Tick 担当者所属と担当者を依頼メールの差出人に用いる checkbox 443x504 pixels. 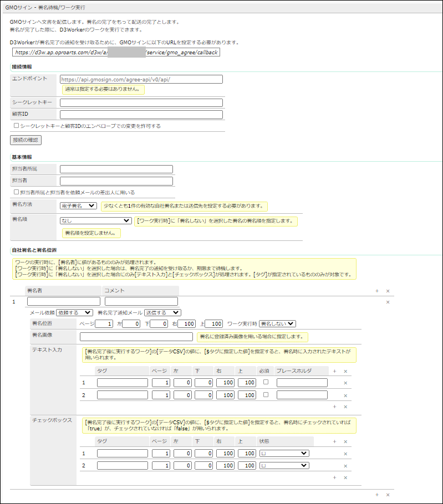click(17, 192)
